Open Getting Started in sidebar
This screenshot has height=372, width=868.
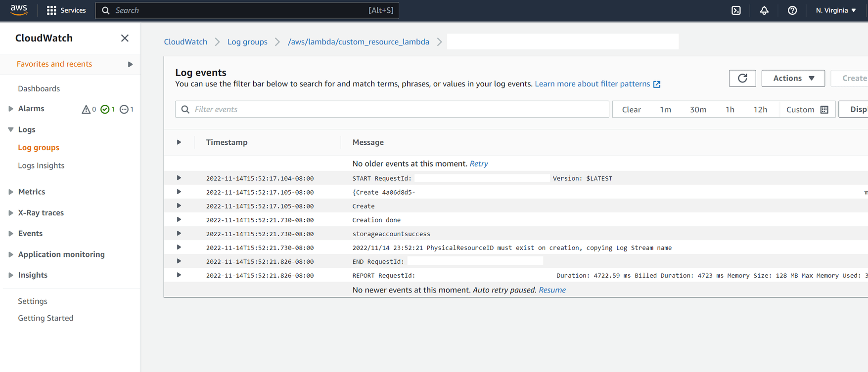tap(46, 318)
